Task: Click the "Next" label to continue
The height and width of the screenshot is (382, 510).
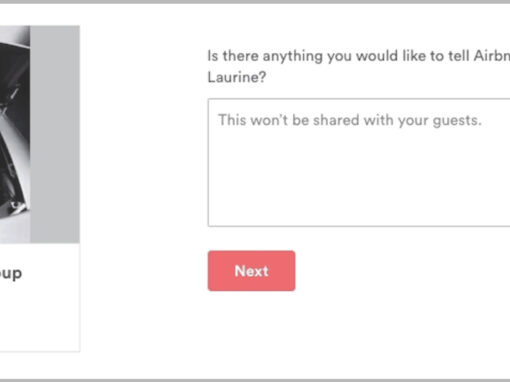Action: coord(251,271)
